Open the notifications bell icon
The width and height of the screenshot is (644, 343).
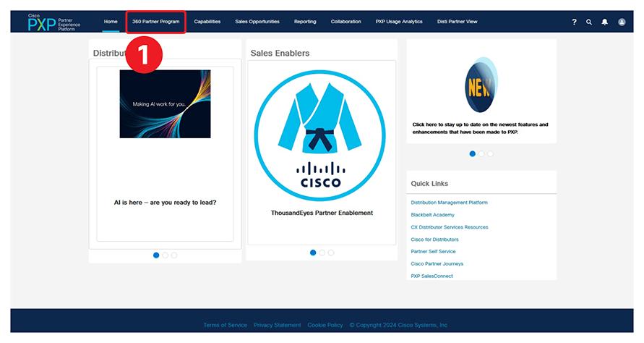coord(605,22)
